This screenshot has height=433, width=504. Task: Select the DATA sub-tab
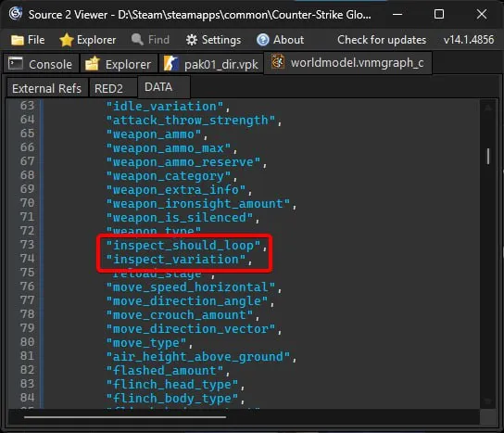coord(158,87)
